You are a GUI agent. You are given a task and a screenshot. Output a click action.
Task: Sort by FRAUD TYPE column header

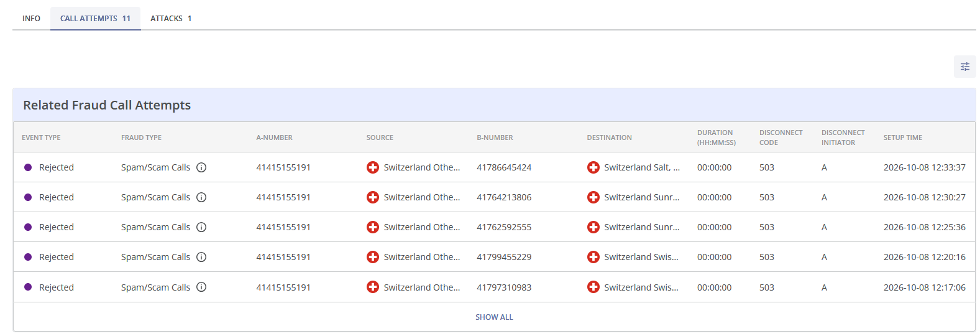click(x=141, y=138)
